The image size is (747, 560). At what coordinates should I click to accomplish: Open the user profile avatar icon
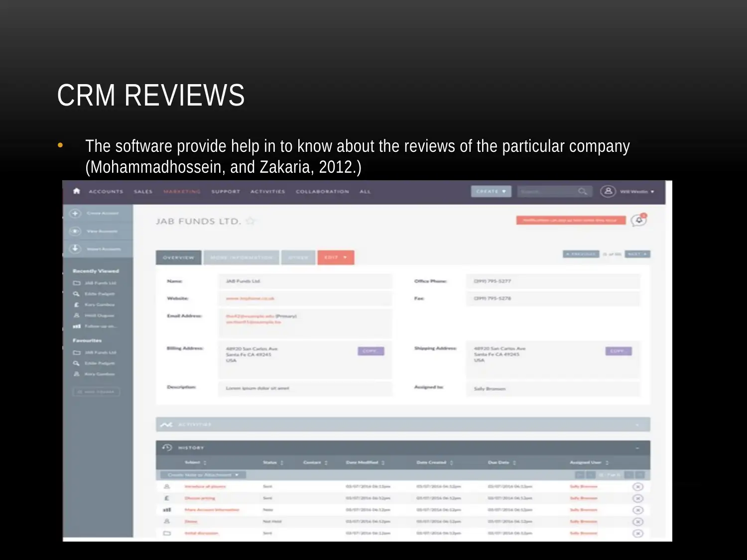(608, 191)
